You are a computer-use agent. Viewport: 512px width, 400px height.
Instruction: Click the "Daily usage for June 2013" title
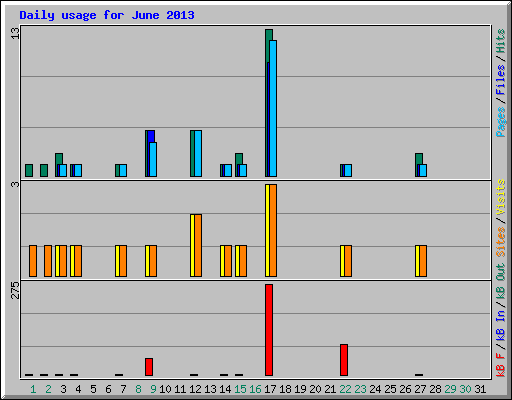pyautogui.click(x=107, y=15)
